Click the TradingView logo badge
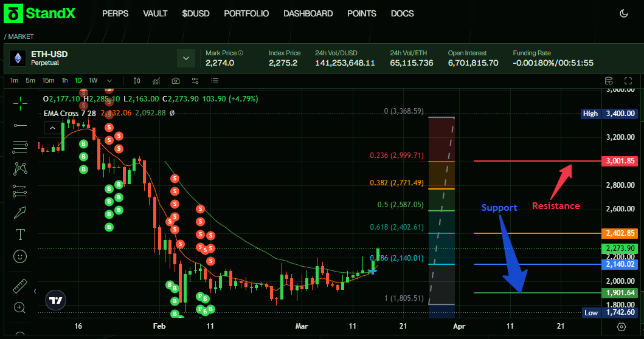The width and height of the screenshot is (644, 339). 55,300
